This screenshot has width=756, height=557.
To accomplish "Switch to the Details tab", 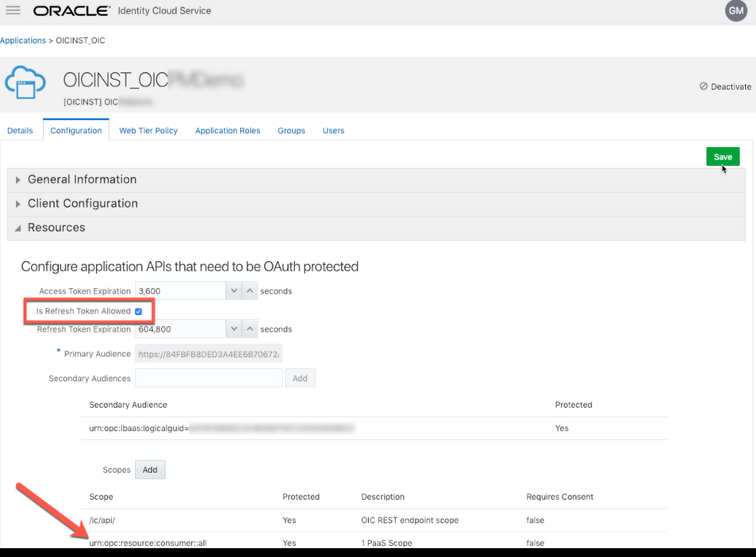I will (20, 131).
